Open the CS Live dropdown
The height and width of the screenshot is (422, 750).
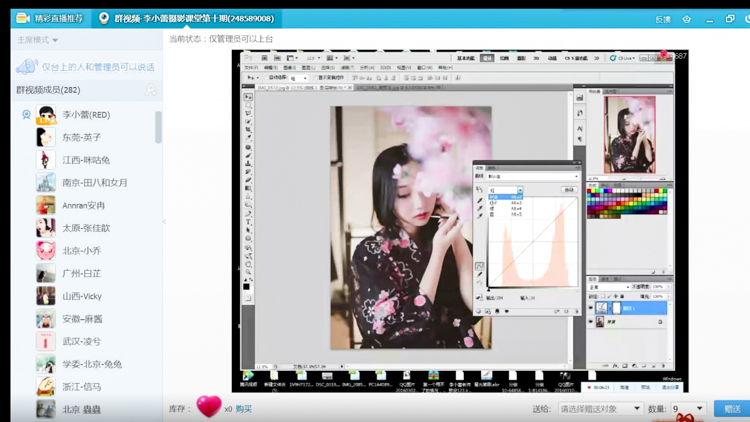point(622,58)
